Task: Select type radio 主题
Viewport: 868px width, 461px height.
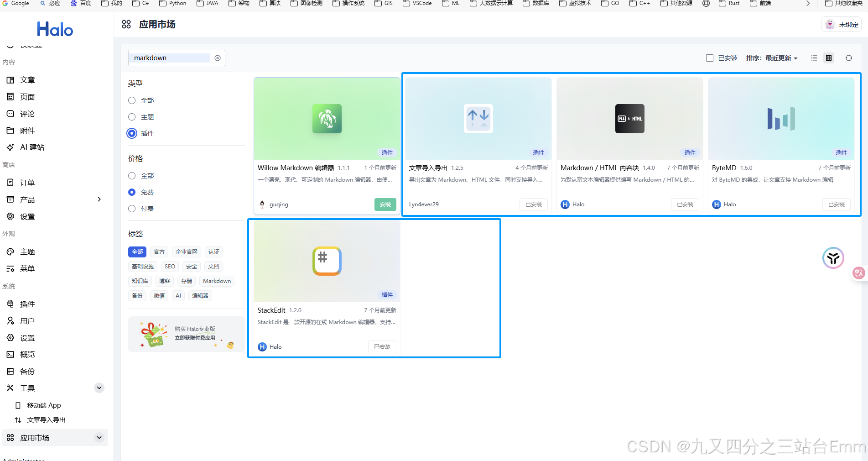Action: pyautogui.click(x=132, y=117)
